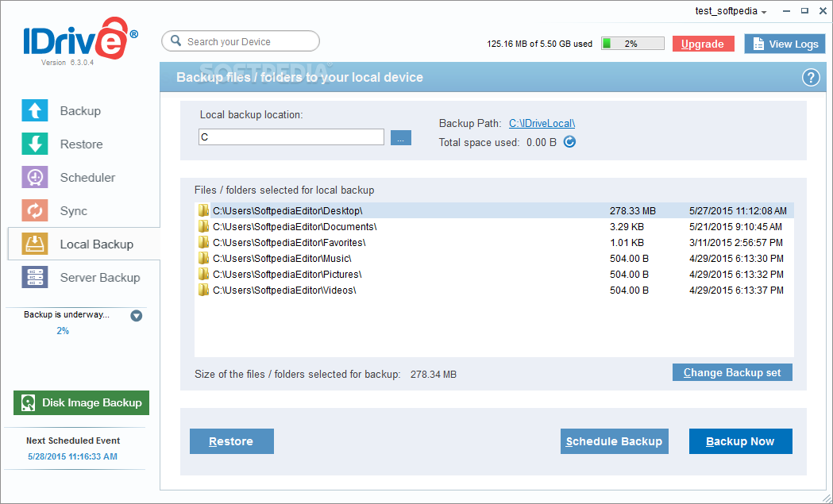This screenshot has width=833, height=504.
Task: Open Disk Image Backup
Action: pos(80,402)
